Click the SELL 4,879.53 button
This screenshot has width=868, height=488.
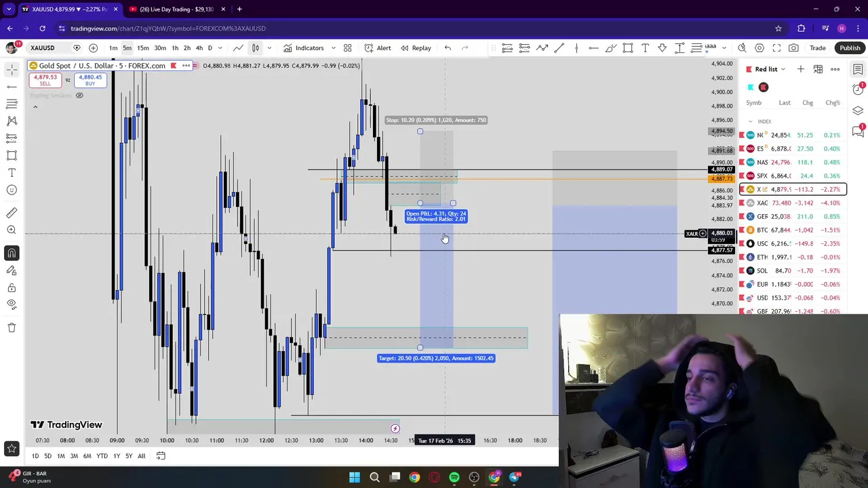coord(44,80)
